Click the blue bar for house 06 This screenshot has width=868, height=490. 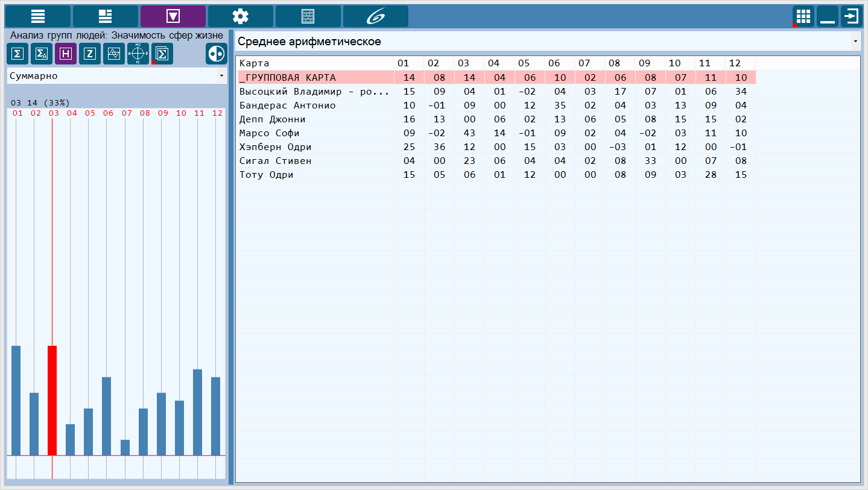coord(107,416)
